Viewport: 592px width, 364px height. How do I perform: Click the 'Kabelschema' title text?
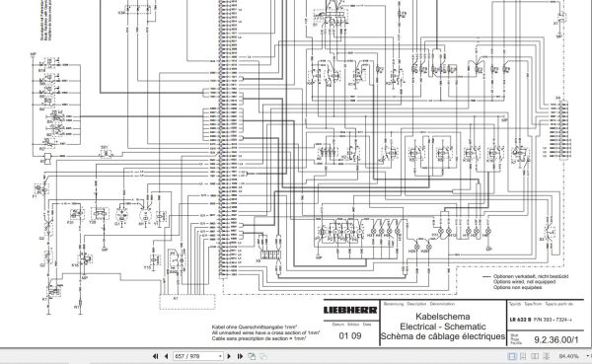pos(442,317)
